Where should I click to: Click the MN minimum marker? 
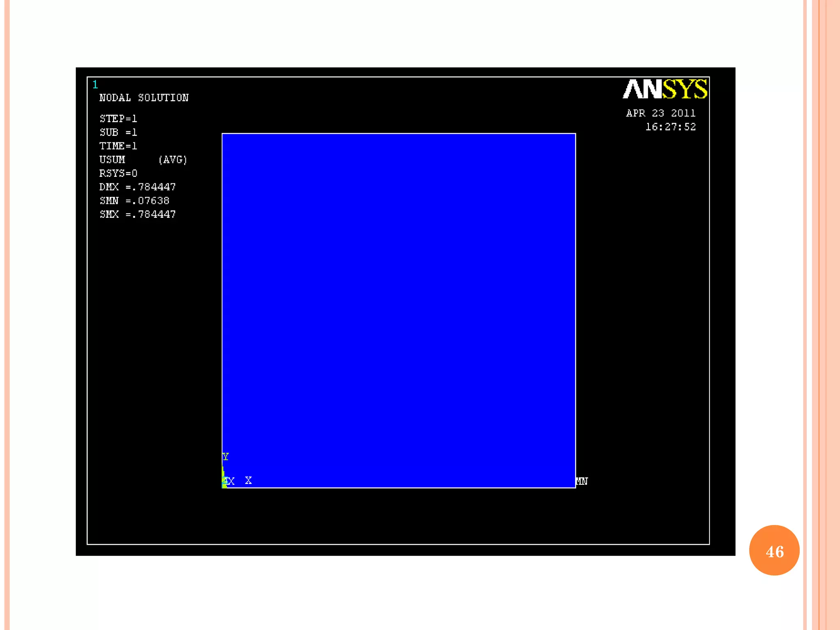(x=582, y=481)
